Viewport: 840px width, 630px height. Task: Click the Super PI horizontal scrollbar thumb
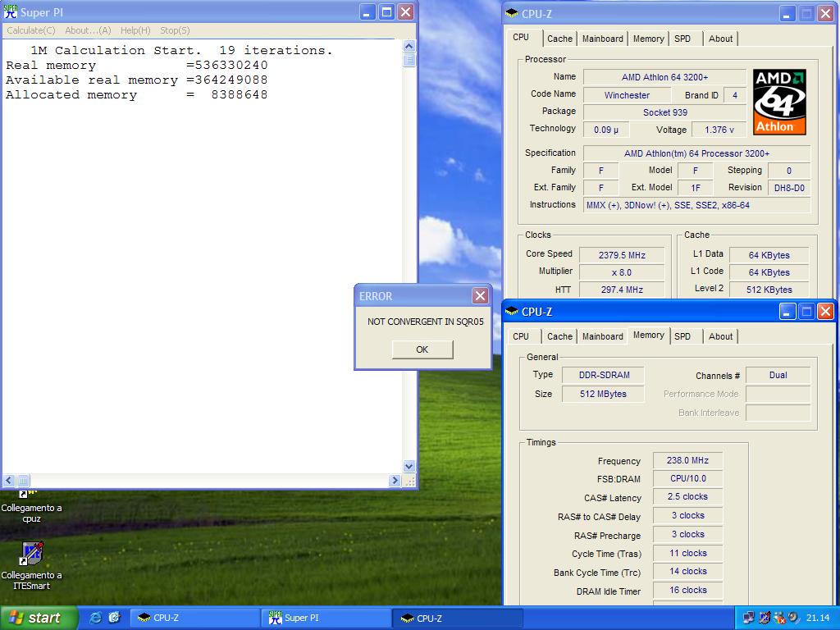(23, 480)
